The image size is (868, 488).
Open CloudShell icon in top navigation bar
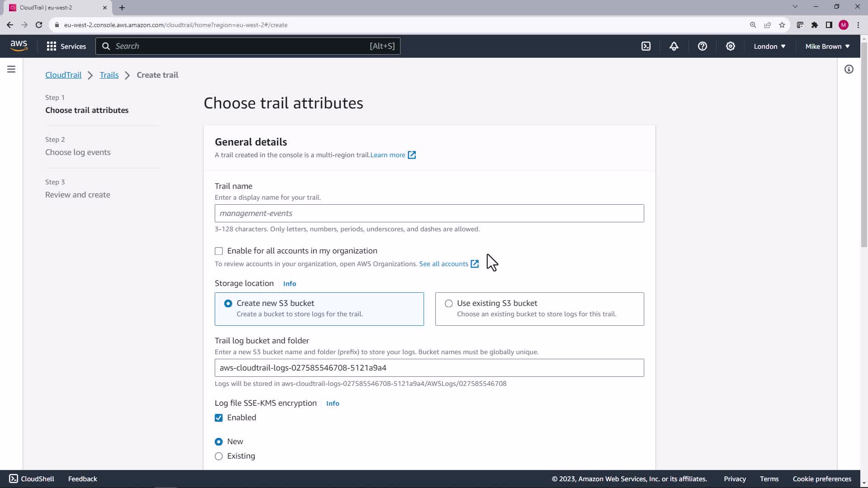[x=646, y=46]
